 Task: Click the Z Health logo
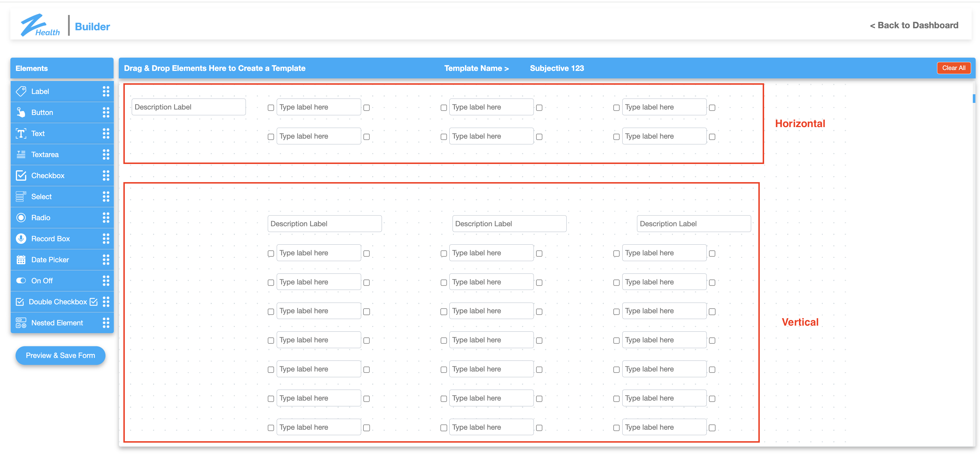[40, 25]
